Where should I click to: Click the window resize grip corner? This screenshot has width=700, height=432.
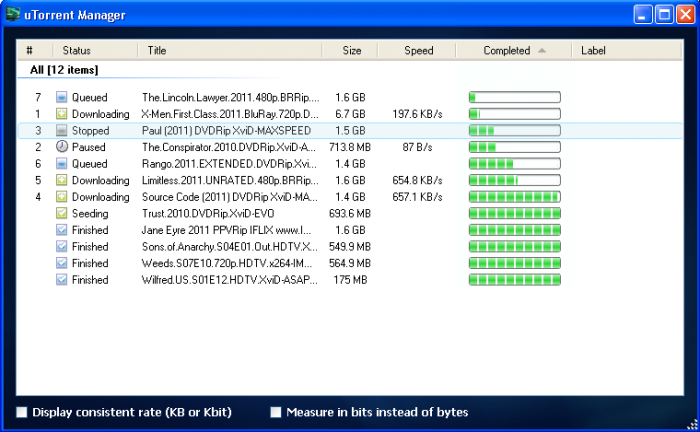point(693,424)
